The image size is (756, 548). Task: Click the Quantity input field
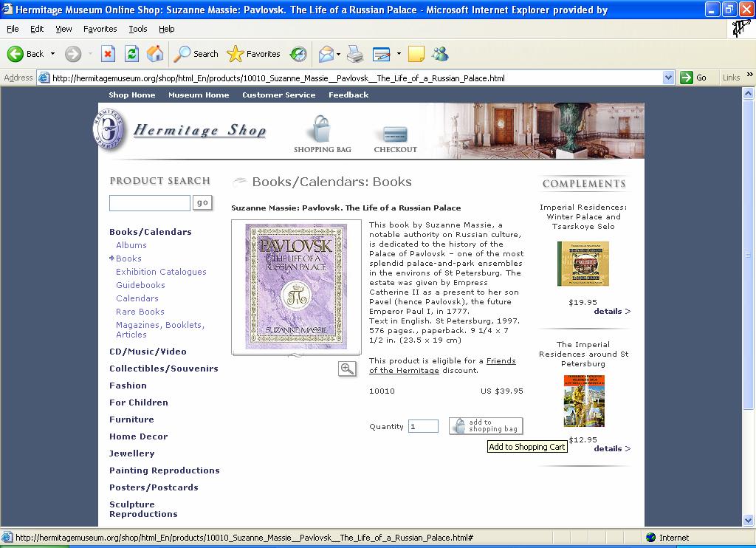coord(423,426)
